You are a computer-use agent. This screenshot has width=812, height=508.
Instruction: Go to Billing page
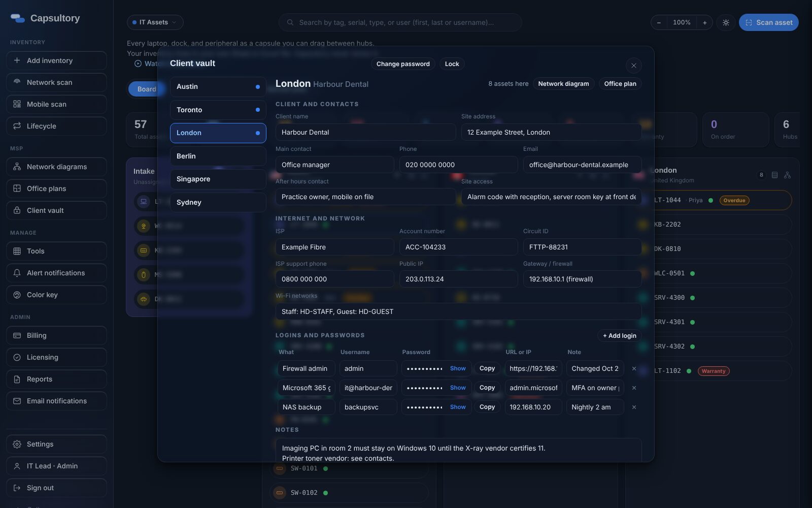[x=56, y=335]
